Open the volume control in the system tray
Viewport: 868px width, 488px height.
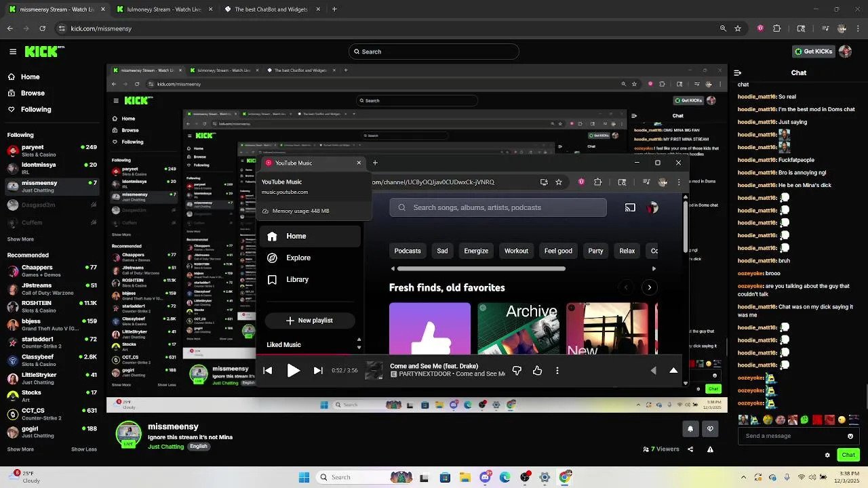tap(812, 477)
